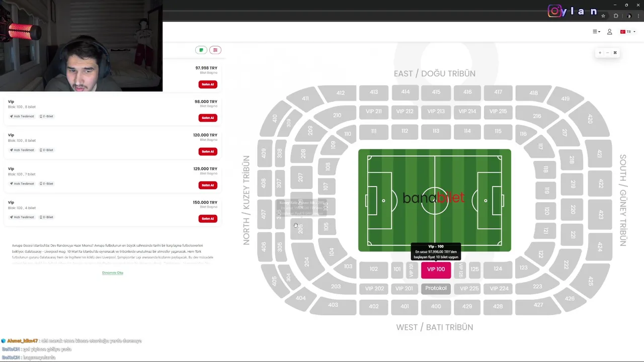The width and height of the screenshot is (644, 362).
Task: Bookmark this page with the star icon
Action: [603, 16]
